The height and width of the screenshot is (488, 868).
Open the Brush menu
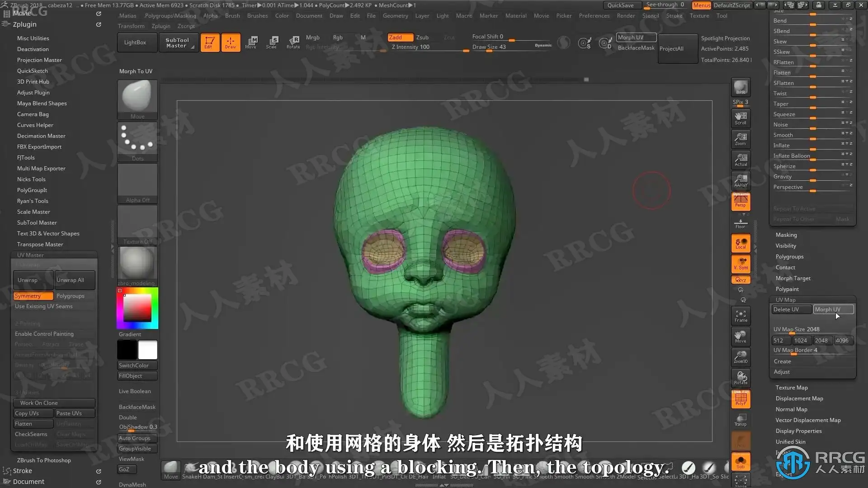coord(232,16)
